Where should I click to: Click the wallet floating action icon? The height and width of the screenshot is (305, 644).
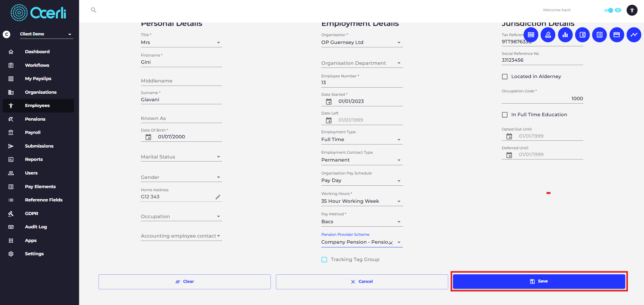click(x=583, y=35)
